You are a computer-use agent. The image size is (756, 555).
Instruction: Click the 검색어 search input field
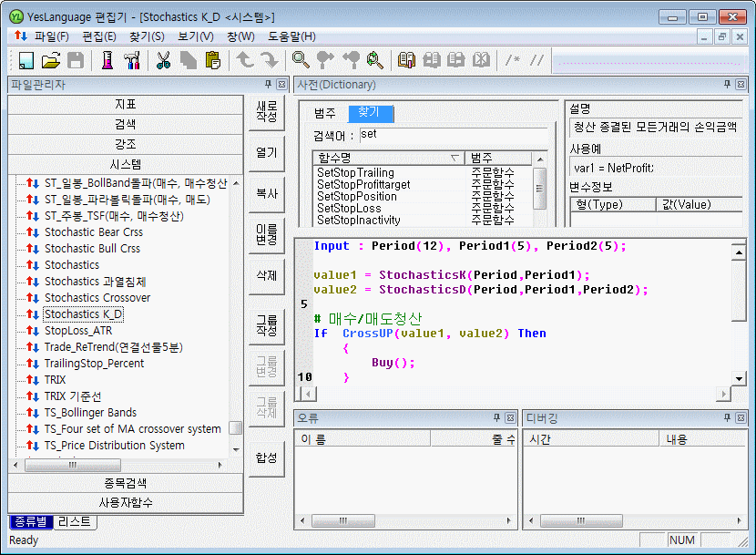(x=453, y=135)
